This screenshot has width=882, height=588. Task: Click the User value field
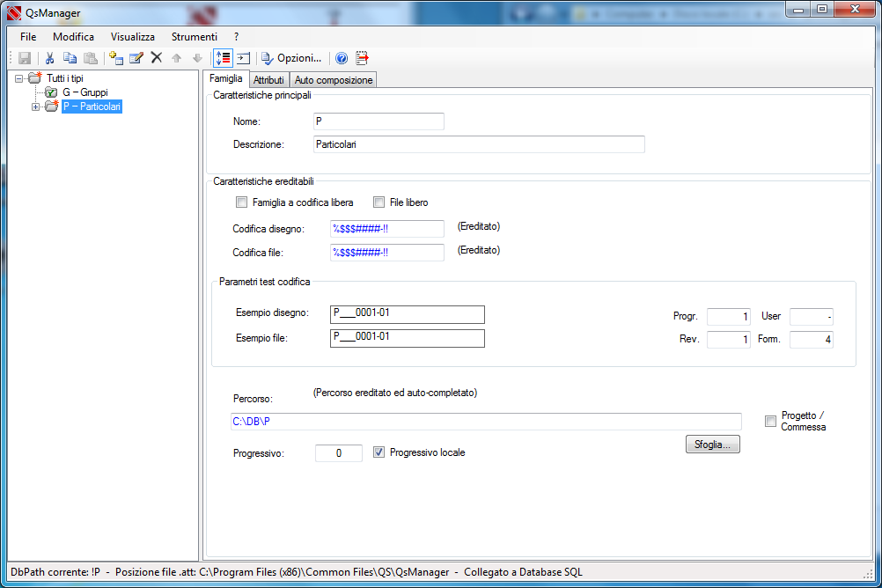pos(811,317)
